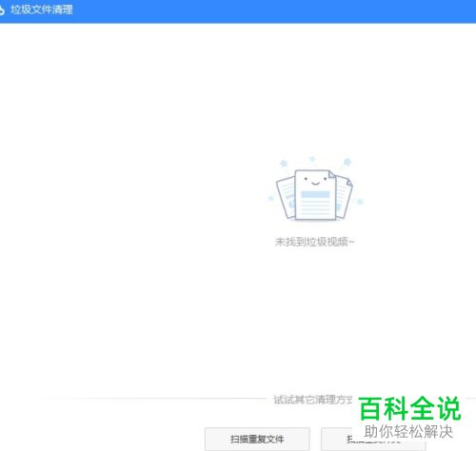Click the 未找到垃圾视频~ message
This screenshot has width=476, height=451.
(314, 242)
